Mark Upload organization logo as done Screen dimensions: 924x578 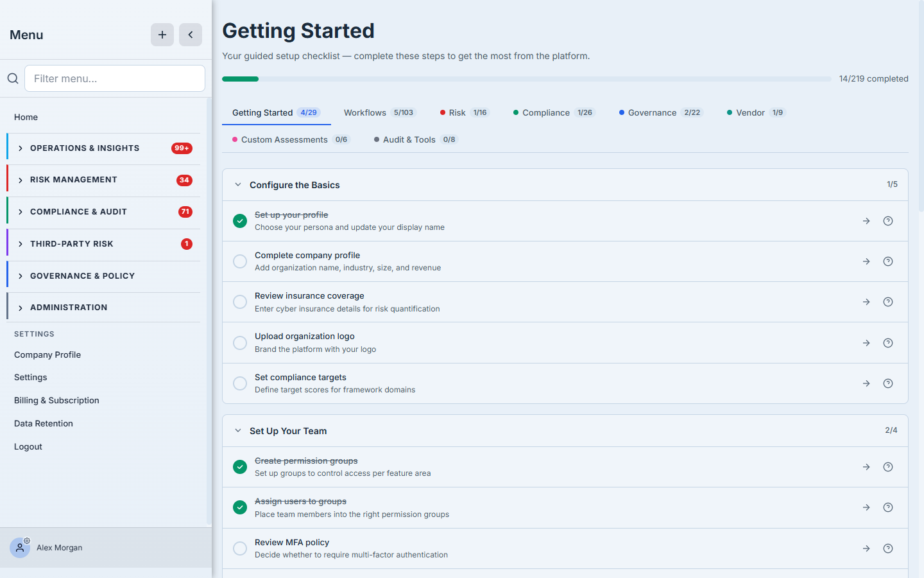240,343
